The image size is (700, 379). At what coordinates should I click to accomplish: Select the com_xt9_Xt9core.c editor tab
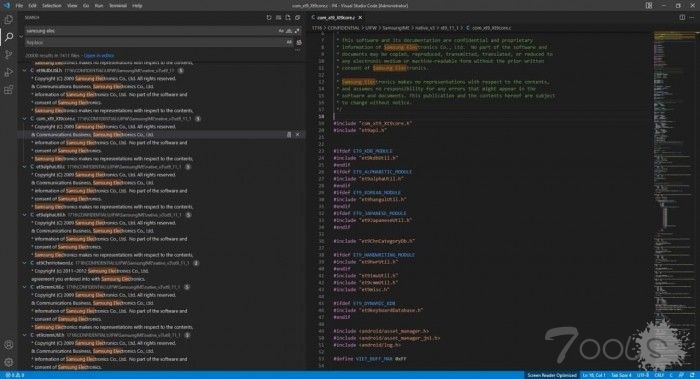click(336, 17)
